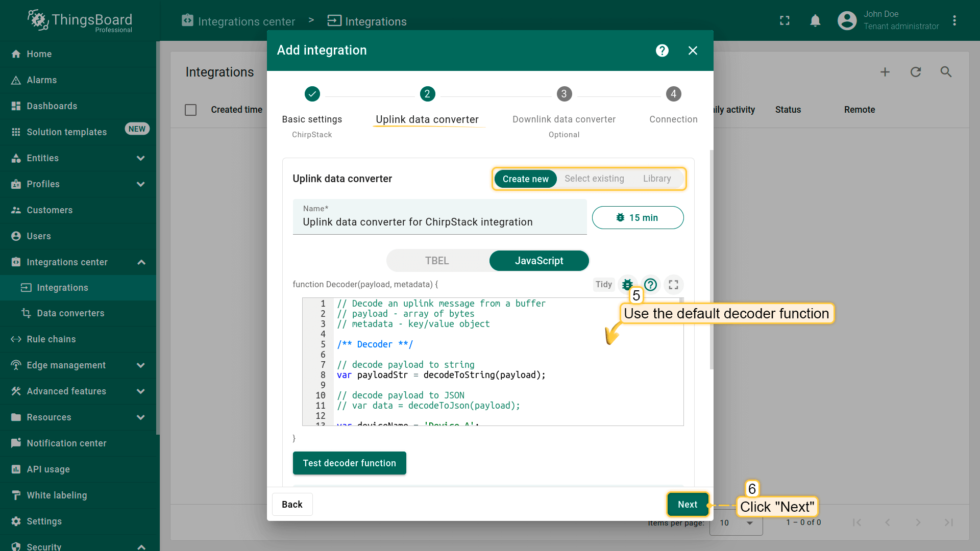Open Settings in the sidebar
Screen dimensions: 980x551
[x=78, y=521]
